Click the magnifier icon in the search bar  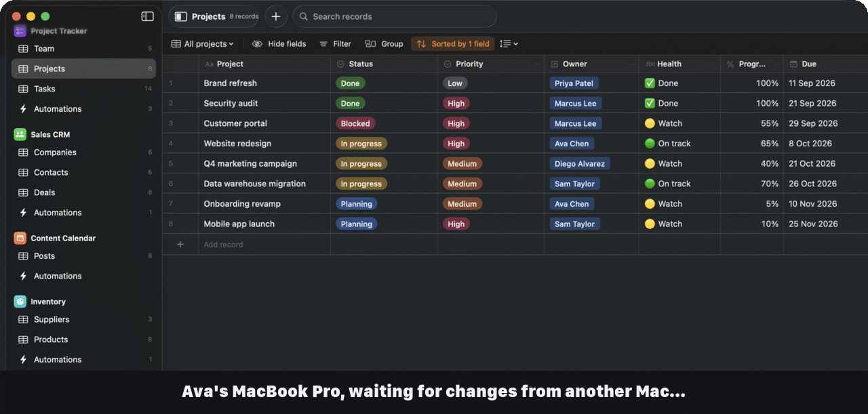click(304, 16)
